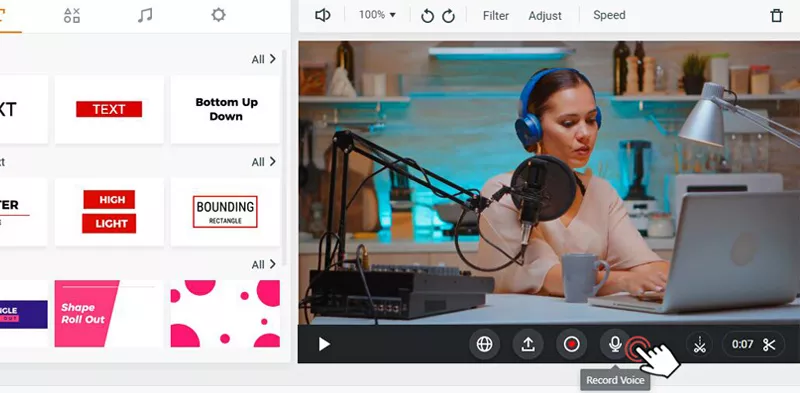The width and height of the screenshot is (800, 393).
Task: Expand All for the third template row
Action: [x=264, y=264]
